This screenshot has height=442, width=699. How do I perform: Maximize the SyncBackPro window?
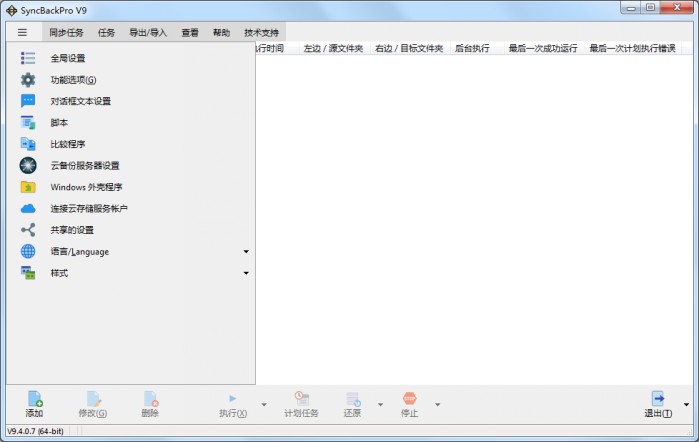(x=650, y=8)
